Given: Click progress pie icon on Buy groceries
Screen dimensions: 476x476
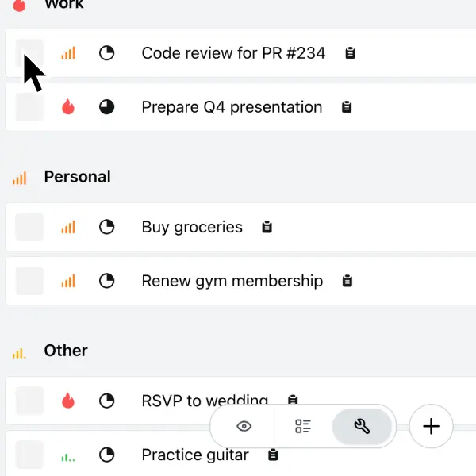Looking at the screenshot, I should coord(106,227).
